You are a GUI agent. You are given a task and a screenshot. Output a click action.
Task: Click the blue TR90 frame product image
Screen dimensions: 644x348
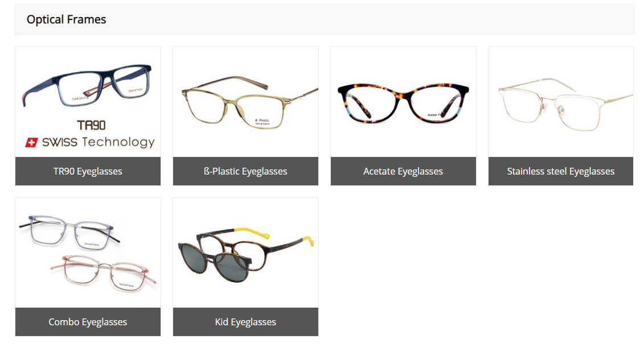point(87,86)
